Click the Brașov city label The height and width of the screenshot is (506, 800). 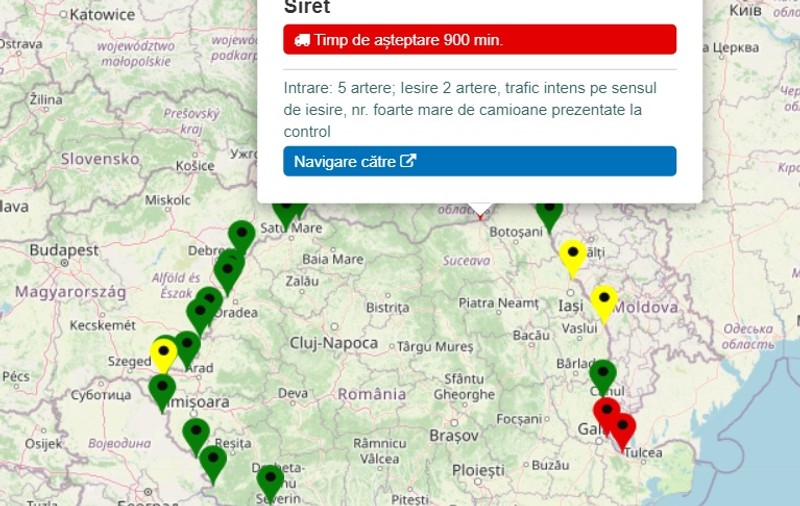(x=454, y=436)
